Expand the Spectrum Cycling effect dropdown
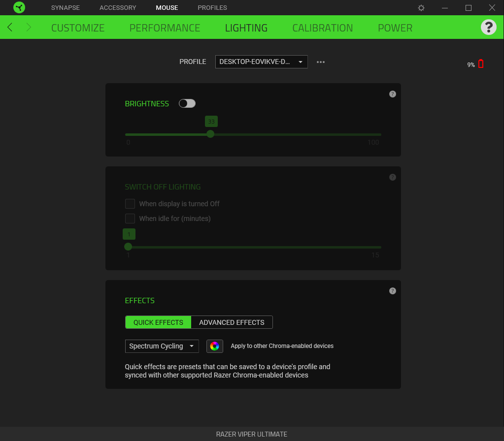 (162, 346)
